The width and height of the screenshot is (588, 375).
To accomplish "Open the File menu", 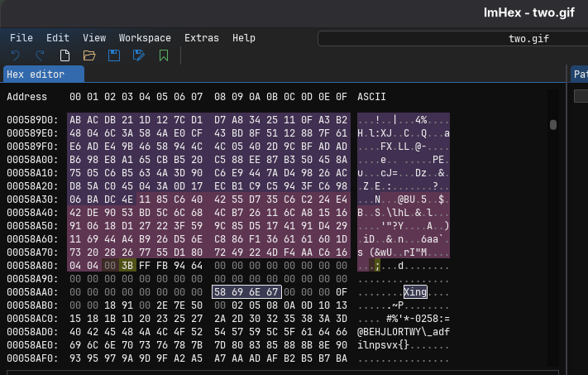I will click(x=22, y=38).
